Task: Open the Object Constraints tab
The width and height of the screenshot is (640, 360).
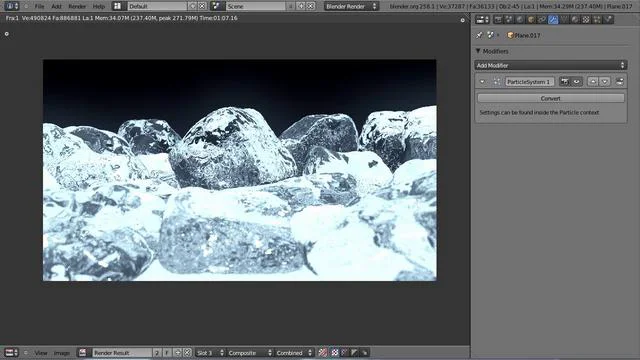Action: point(542,19)
